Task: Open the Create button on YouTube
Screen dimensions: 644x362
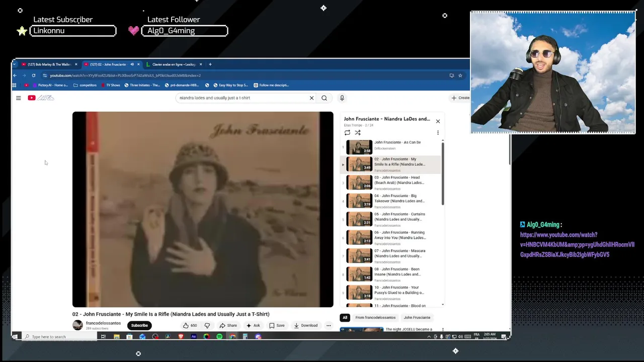Action: [x=460, y=98]
